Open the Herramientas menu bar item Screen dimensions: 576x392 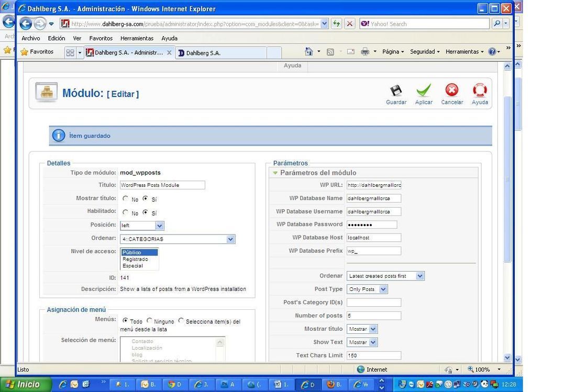pos(137,38)
